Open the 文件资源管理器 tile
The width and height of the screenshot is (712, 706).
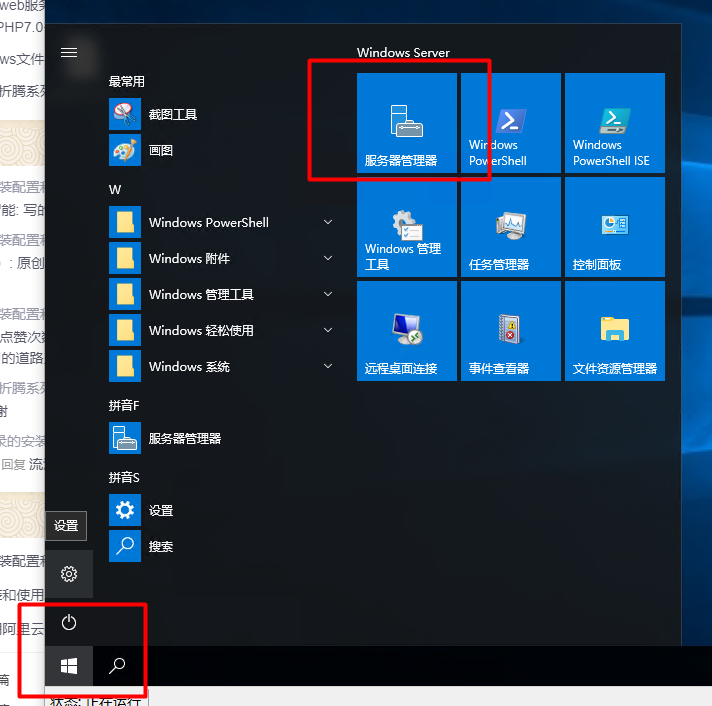[x=615, y=331]
